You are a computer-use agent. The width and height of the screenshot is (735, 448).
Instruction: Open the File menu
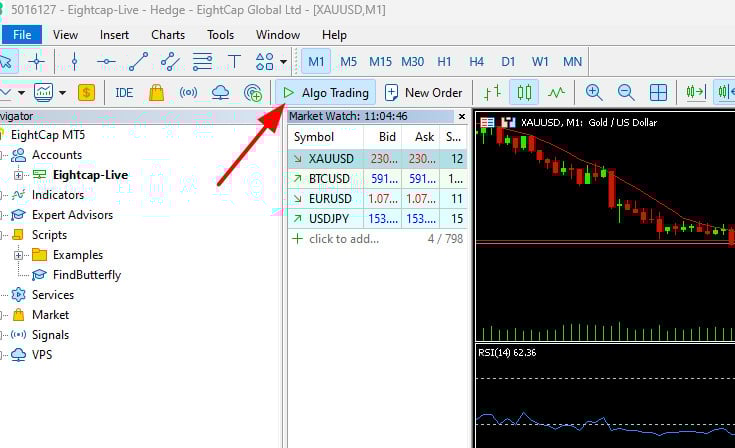pos(21,35)
